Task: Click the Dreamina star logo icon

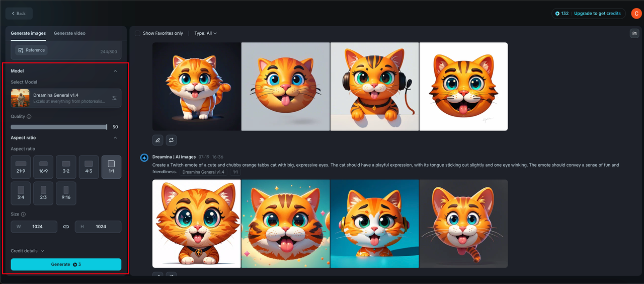Action: 144,157
